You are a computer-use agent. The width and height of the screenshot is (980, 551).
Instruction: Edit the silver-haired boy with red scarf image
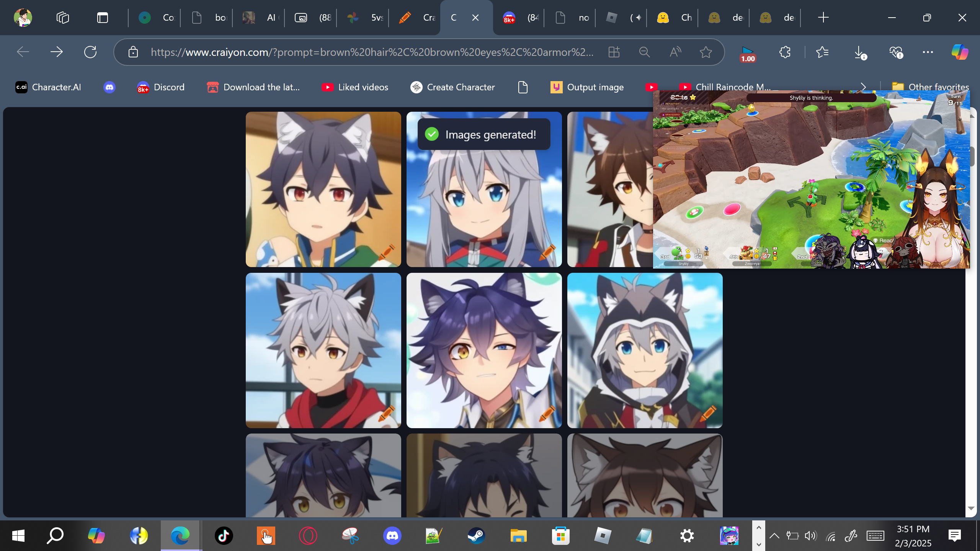(x=386, y=413)
